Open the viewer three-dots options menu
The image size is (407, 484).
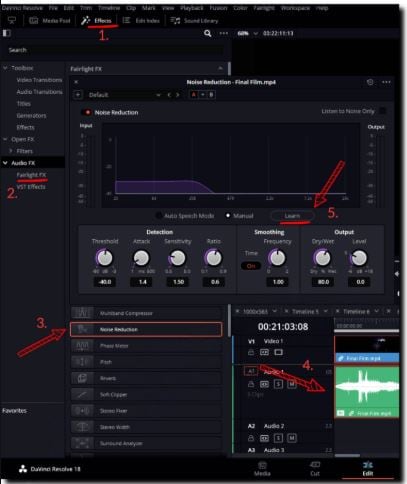[224, 33]
